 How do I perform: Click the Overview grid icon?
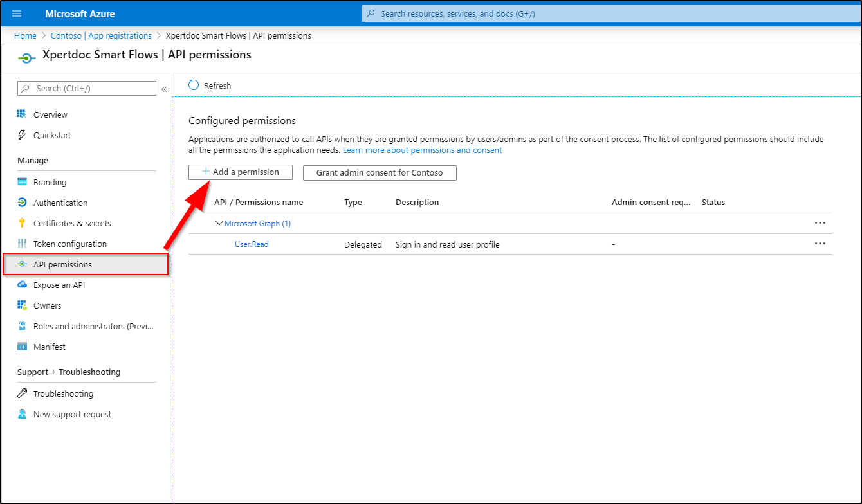coord(21,114)
